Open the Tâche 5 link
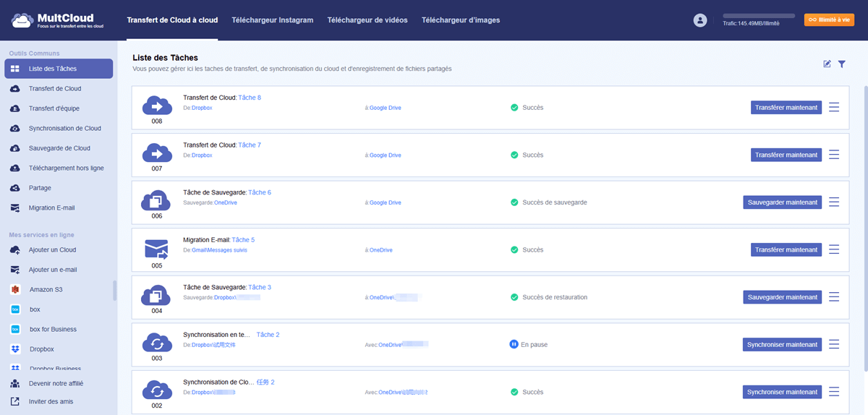The image size is (868, 415). tap(243, 240)
